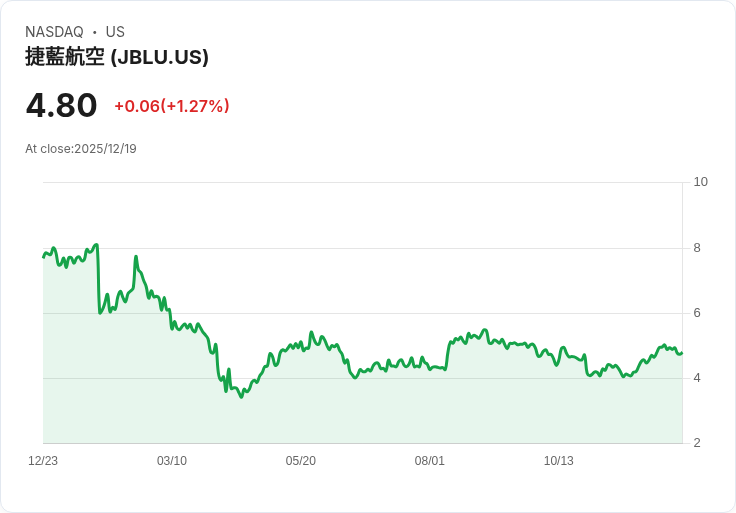Screen dimensions: 736x513
Task: Click the US market label
Action: (x=115, y=32)
